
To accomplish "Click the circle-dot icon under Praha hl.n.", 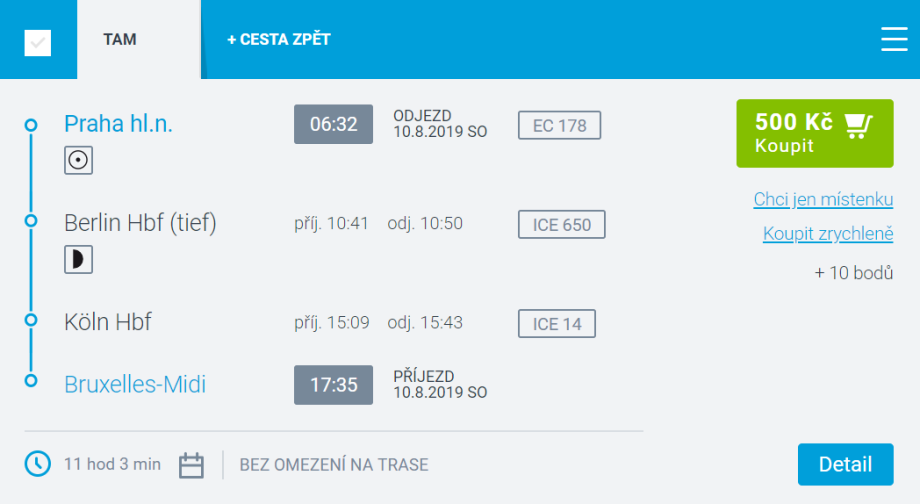I will tap(78, 160).
